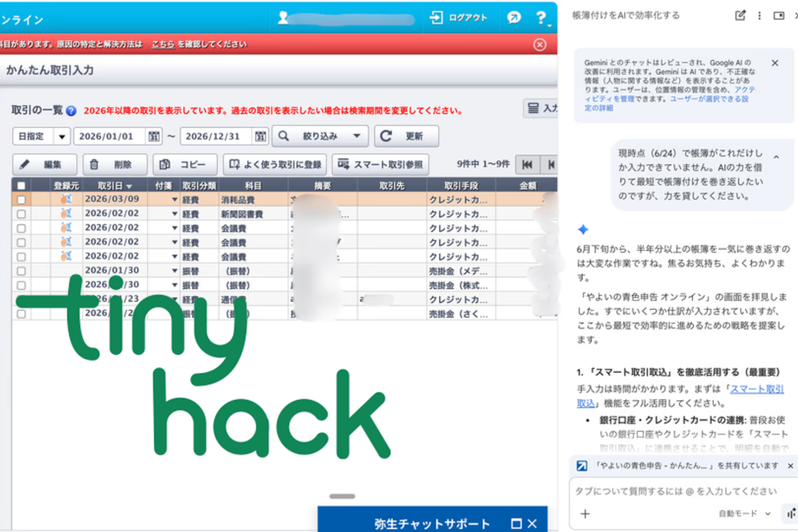This screenshot has height=532, width=798.
Task: Click the 取引手段 column header
Action: tap(461, 186)
